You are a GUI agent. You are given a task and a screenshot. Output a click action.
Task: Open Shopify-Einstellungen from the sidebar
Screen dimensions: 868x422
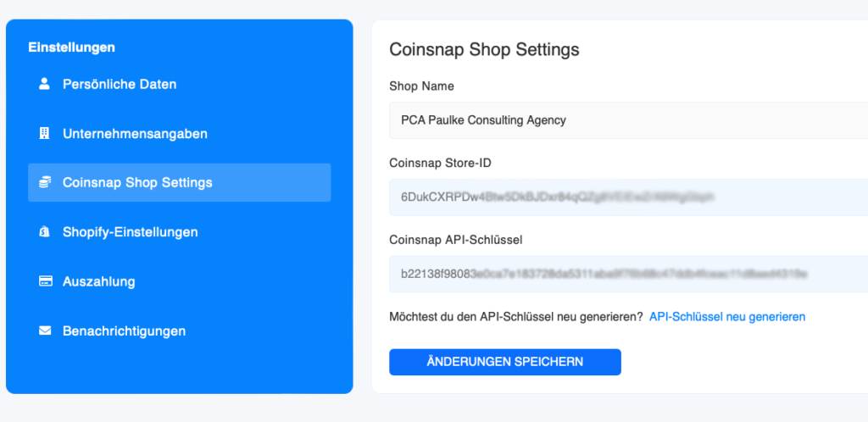click(x=130, y=231)
